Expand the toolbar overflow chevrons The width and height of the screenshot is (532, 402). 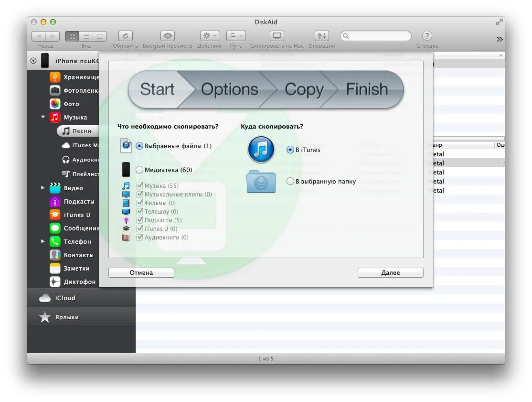click(500, 39)
